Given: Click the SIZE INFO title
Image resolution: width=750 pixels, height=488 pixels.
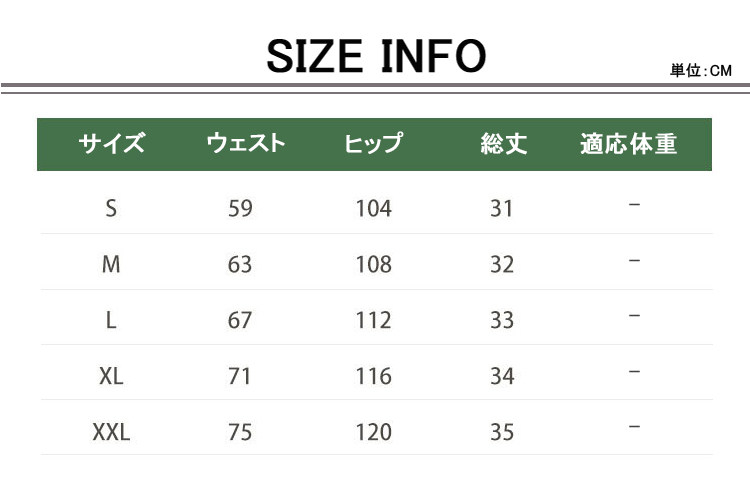Looking at the screenshot, I should (x=375, y=56).
